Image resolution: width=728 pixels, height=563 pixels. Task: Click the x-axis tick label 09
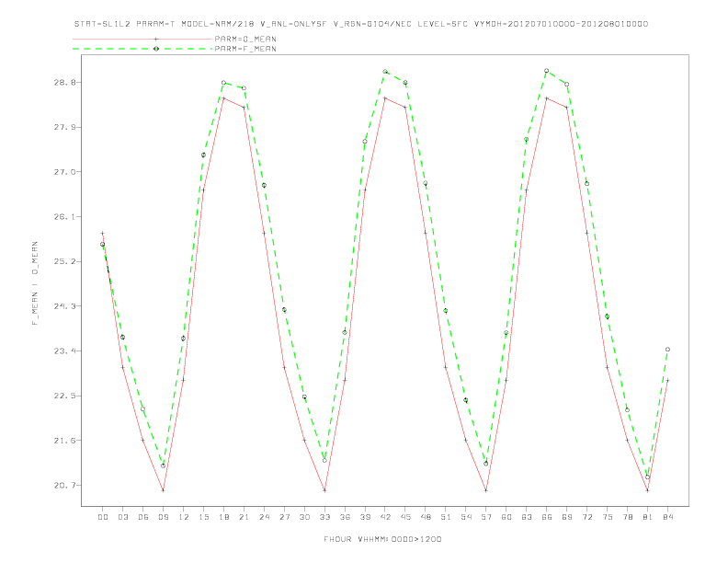pos(164,517)
